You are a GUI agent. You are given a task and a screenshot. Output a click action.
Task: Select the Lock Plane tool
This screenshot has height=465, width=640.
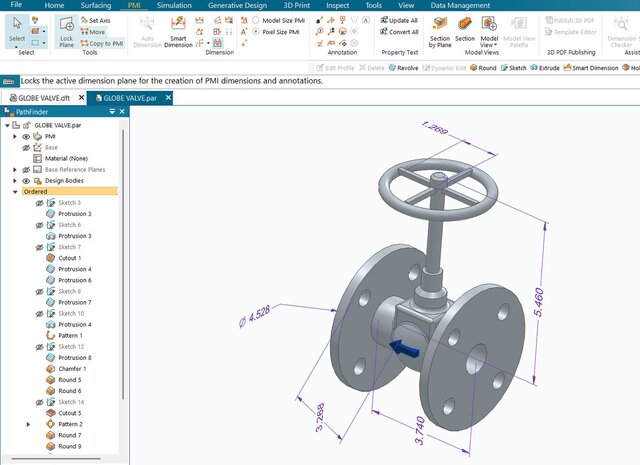click(x=66, y=31)
